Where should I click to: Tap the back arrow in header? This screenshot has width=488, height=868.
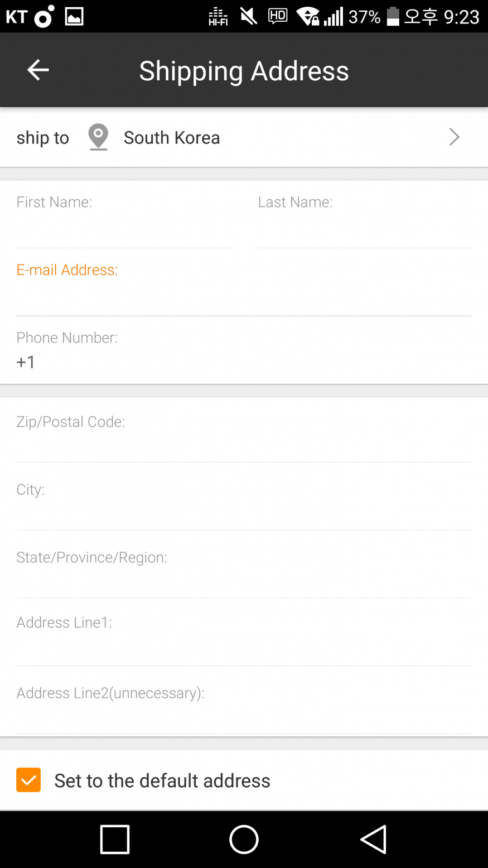[38, 70]
